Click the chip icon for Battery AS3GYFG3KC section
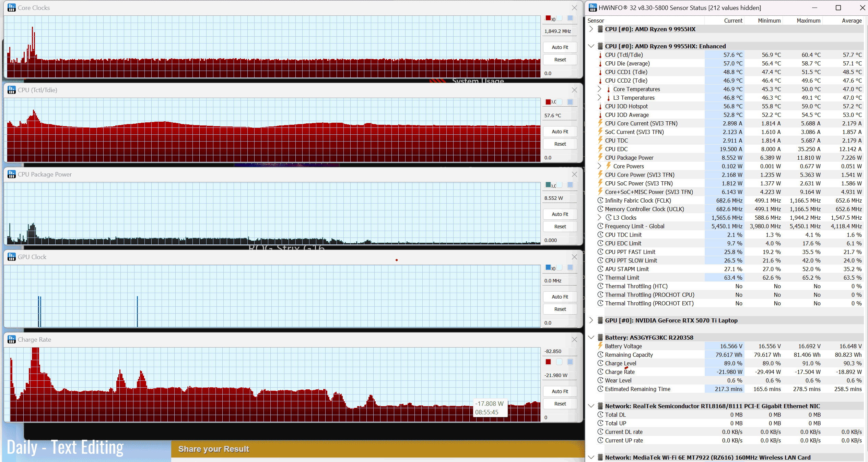Viewport: 868px width, 462px height. point(600,337)
